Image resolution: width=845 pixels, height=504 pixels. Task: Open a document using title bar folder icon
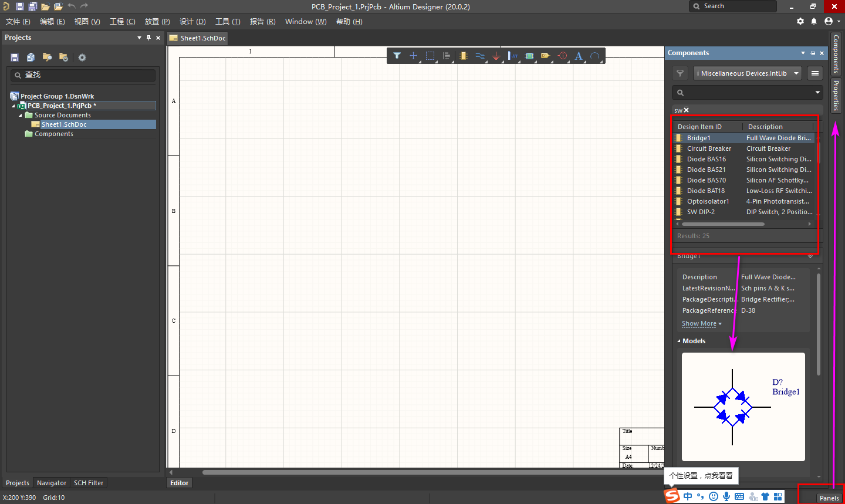(45, 6)
